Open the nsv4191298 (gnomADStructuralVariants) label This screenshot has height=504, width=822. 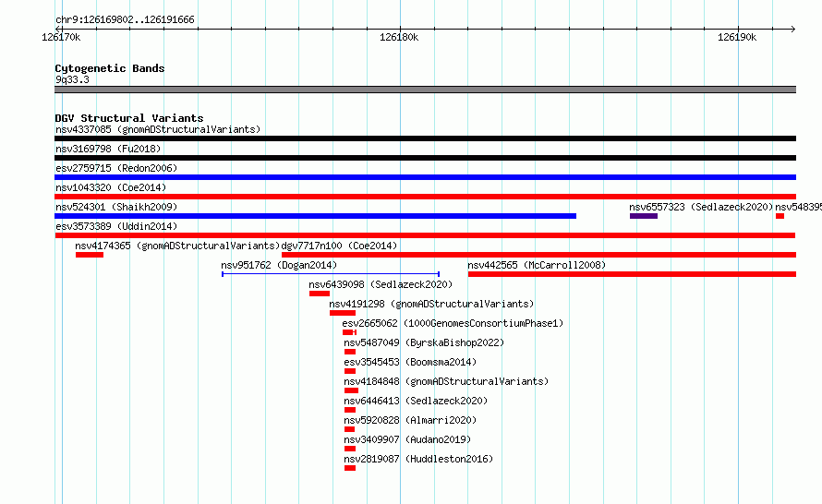tap(431, 304)
